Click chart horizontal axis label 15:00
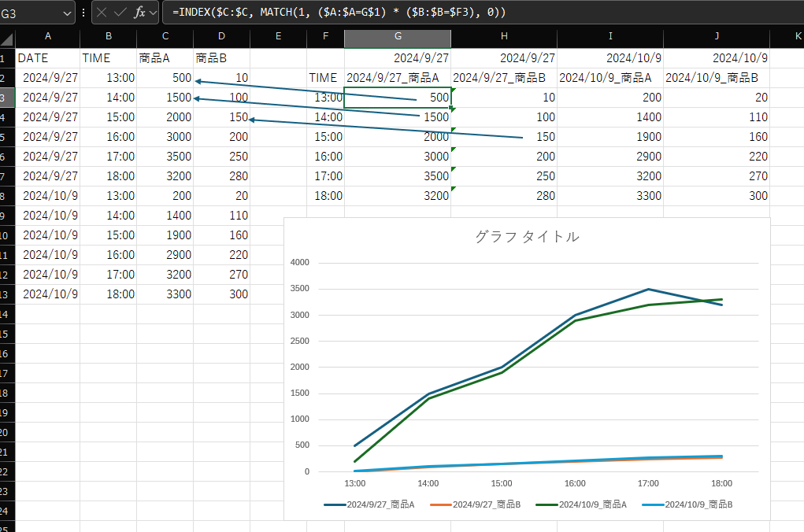This screenshot has height=532, width=804. pos(502,483)
